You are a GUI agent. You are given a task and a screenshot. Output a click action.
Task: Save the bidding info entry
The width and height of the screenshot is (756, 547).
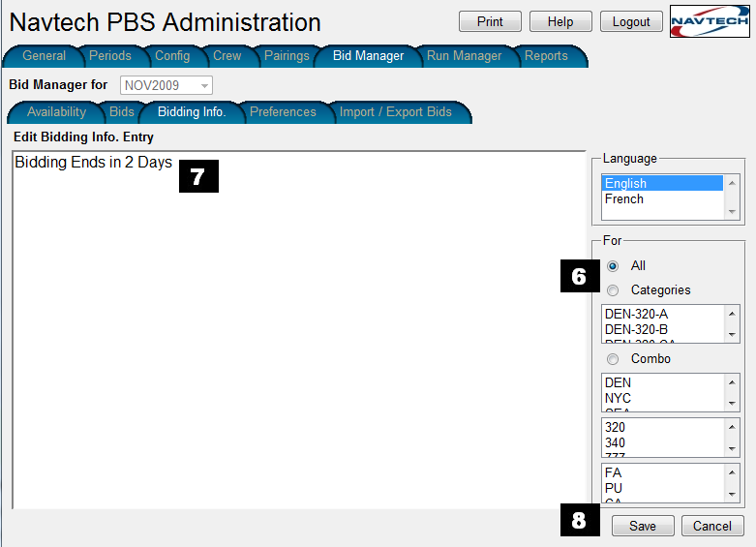643,526
